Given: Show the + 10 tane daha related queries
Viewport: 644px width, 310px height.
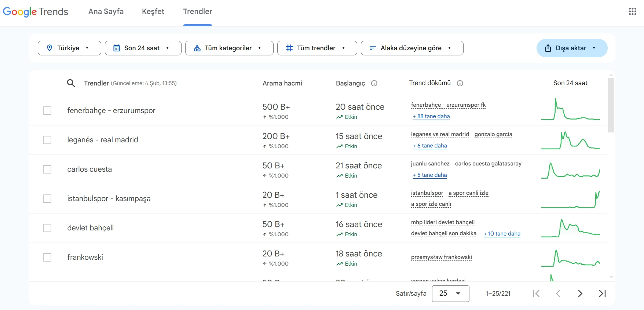Looking at the screenshot, I should [502, 234].
